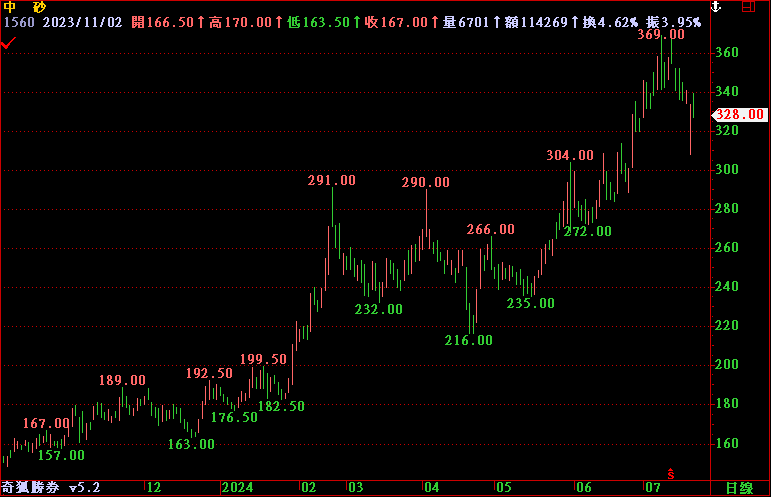Click the 02 month marker on timeline
Viewport: 771px width, 497px height.
point(309,488)
